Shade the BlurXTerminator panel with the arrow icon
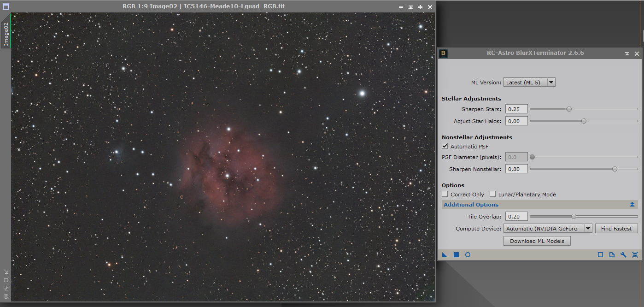 pos(627,53)
